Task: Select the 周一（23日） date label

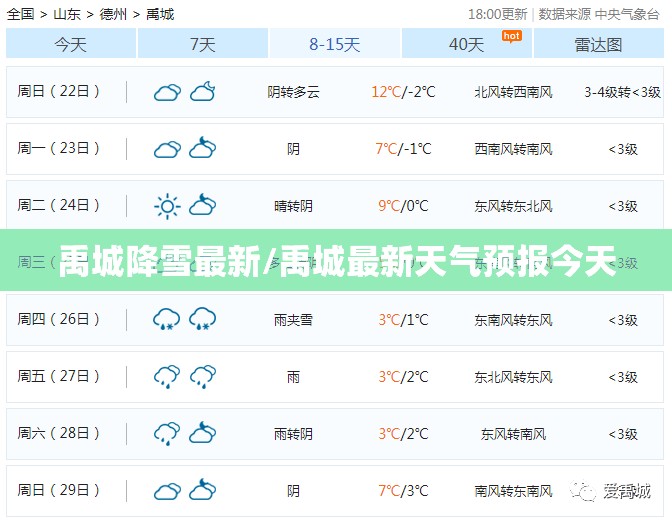Action: [x=58, y=148]
